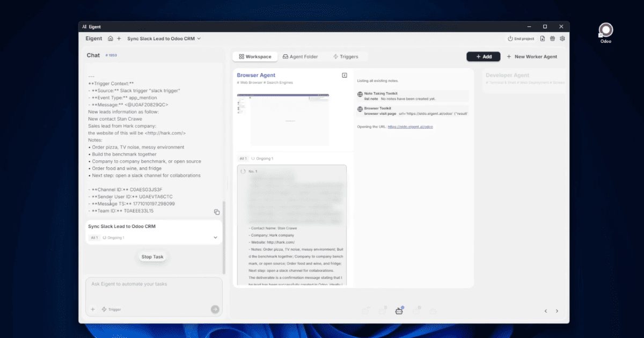Click the Trigger button in chat input
The height and width of the screenshot is (338, 644).
point(111,309)
